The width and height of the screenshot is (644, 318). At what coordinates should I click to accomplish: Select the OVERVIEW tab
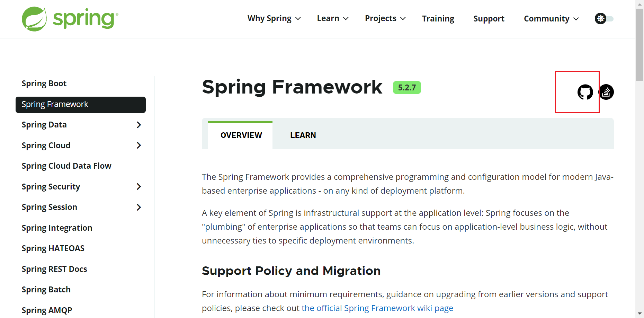point(241,135)
